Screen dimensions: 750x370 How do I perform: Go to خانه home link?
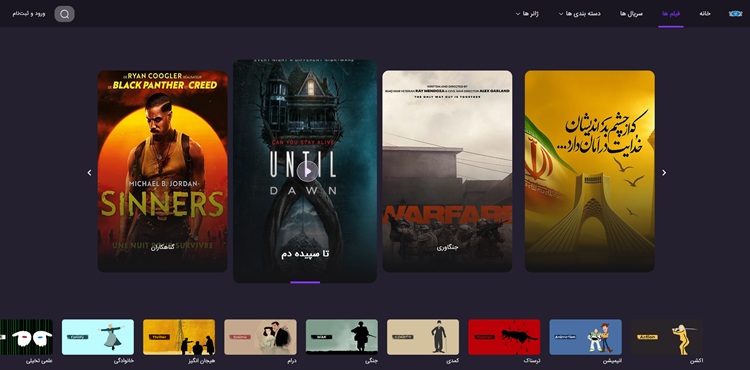705,14
